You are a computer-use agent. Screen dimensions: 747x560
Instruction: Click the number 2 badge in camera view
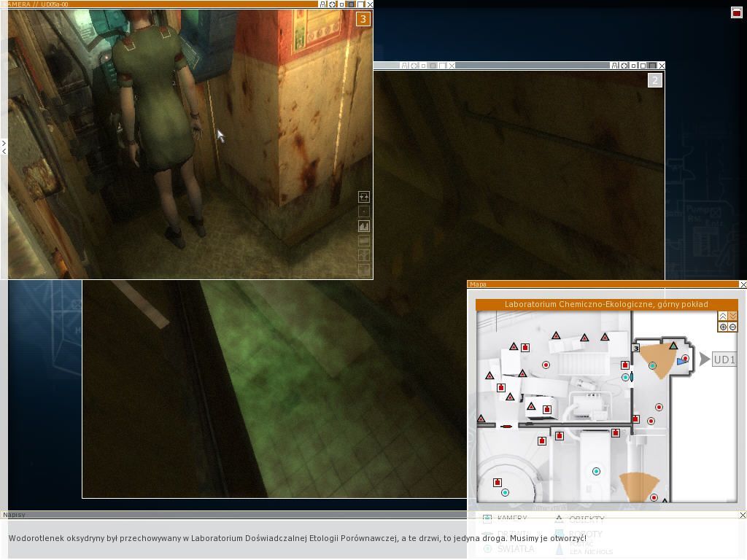click(655, 80)
